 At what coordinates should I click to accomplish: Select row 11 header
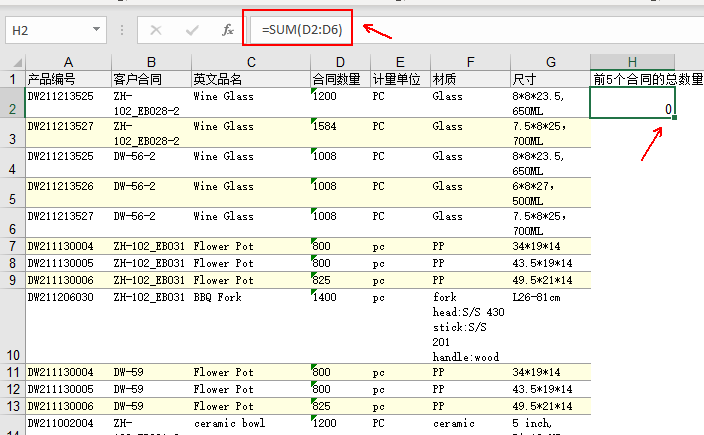[x=13, y=372]
